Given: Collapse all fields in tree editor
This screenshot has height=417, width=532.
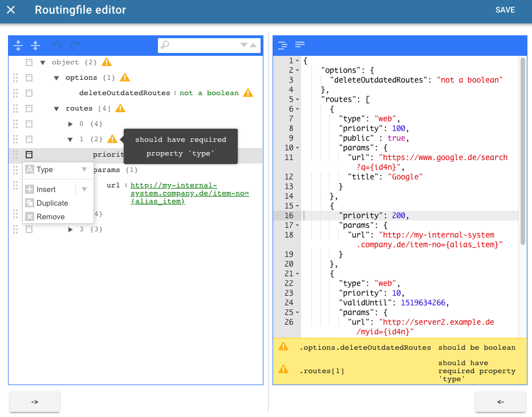Looking at the screenshot, I should [35, 45].
